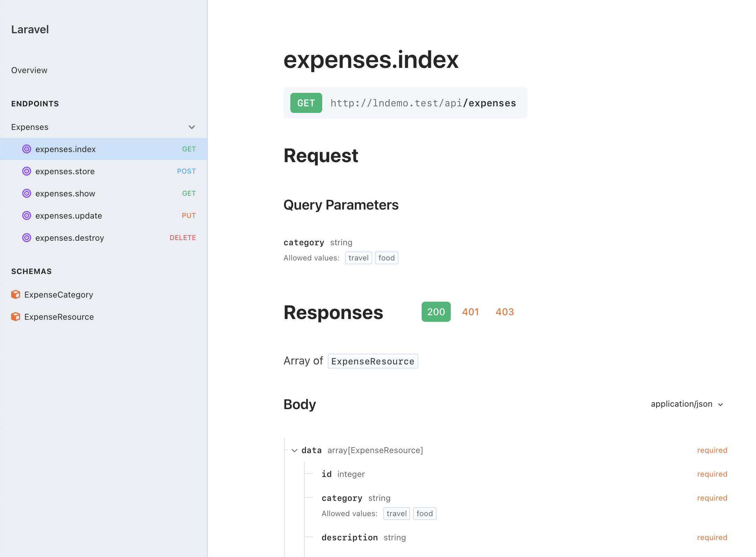
Task: Switch to the 401 response tab
Action: [470, 312]
